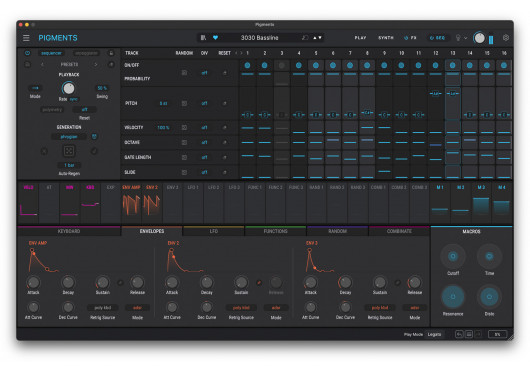Open the settings gear icon
The image size is (530, 371).
[506, 38]
